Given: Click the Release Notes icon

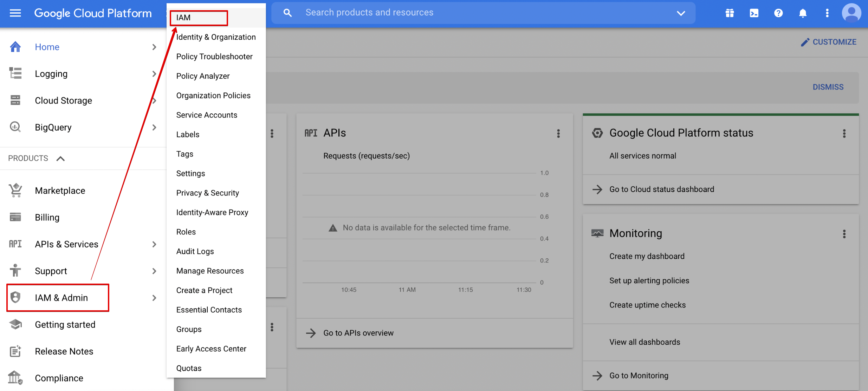Looking at the screenshot, I should coord(15,351).
